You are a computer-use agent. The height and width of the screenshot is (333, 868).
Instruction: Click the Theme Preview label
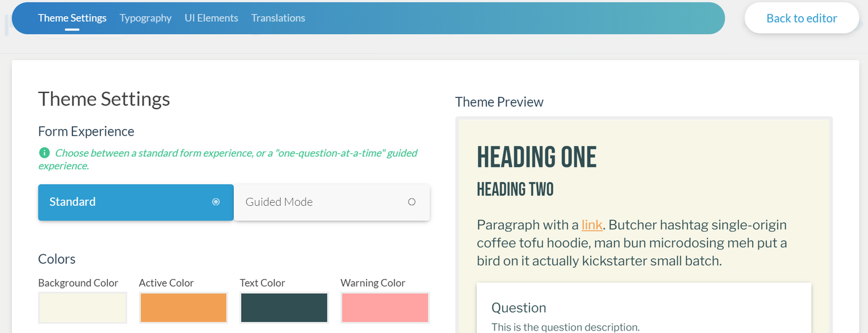point(499,102)
